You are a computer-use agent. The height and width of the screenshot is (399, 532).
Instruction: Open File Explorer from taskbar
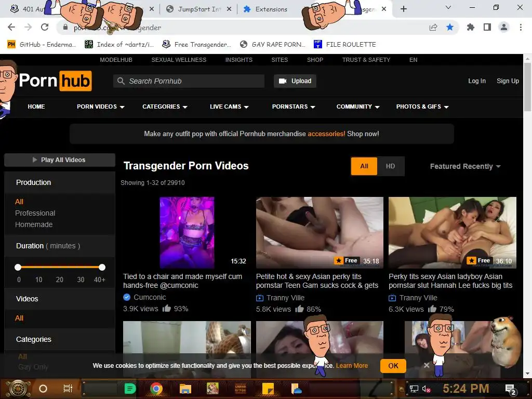185,389
